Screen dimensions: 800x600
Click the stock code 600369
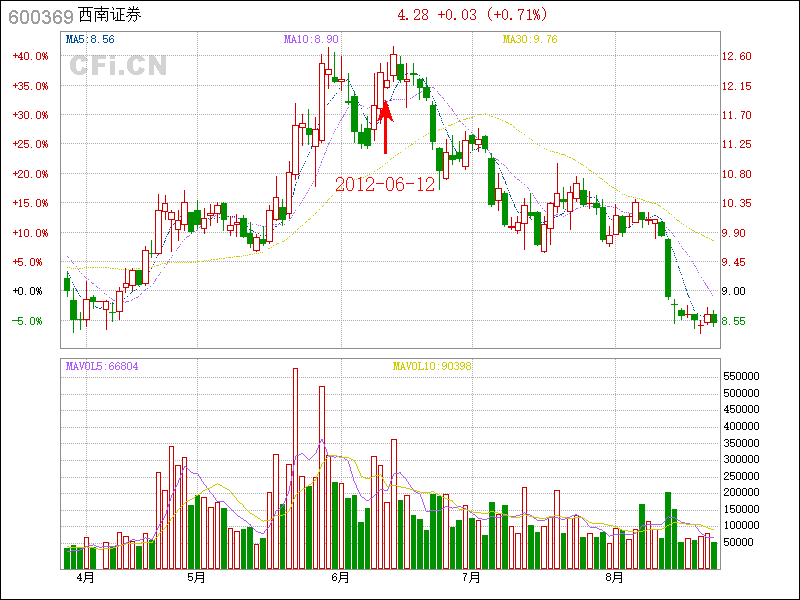tap(41, 17)
